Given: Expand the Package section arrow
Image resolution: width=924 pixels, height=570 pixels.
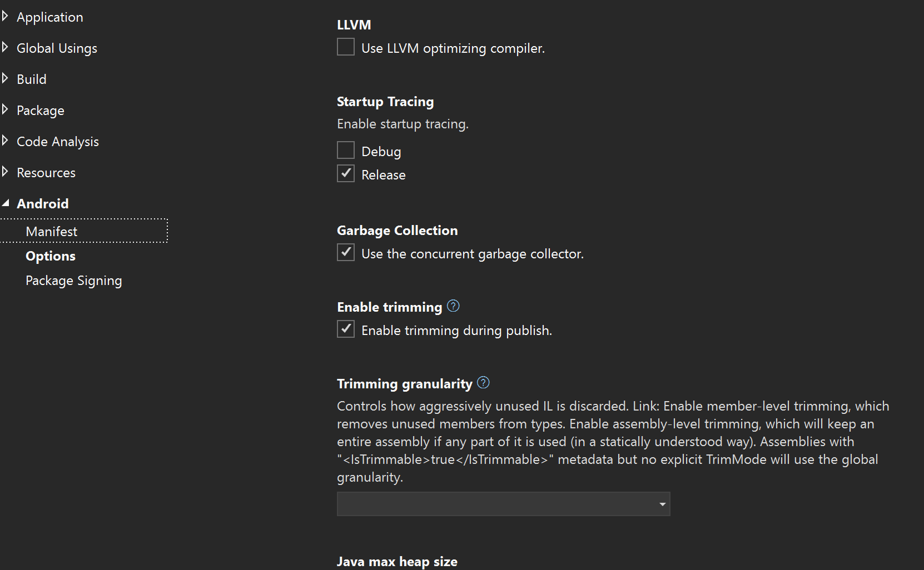Looking at the screenshot, I should point(5,109).
